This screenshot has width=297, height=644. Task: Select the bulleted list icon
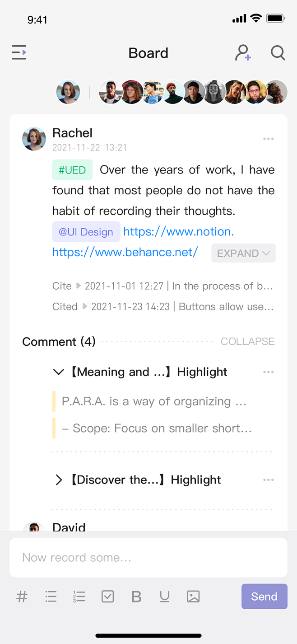(51, 597)
